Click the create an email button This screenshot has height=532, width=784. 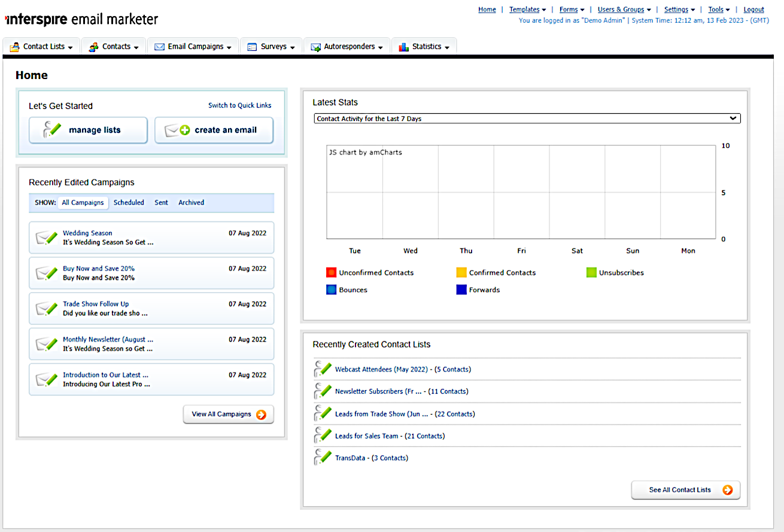214,130
